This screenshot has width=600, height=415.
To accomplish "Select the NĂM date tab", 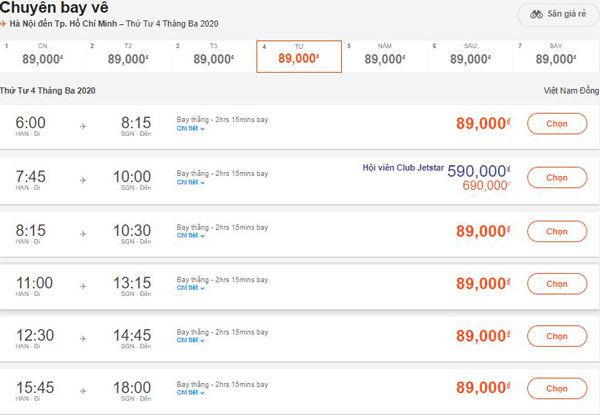I will (x=385, y=56).
